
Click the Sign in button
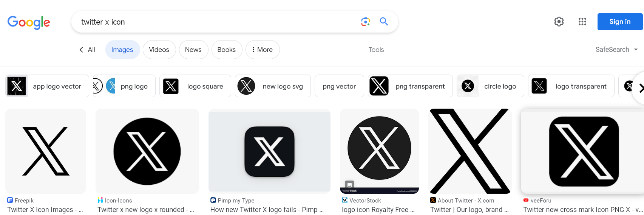[619, 22]
